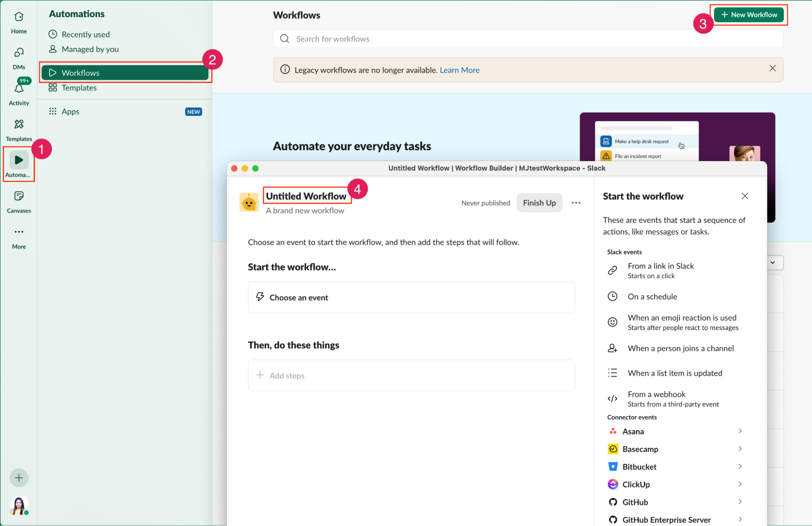Click the plus button above profile photo
The height and width of the screenshot is (526, 812).
pos(19,478)
